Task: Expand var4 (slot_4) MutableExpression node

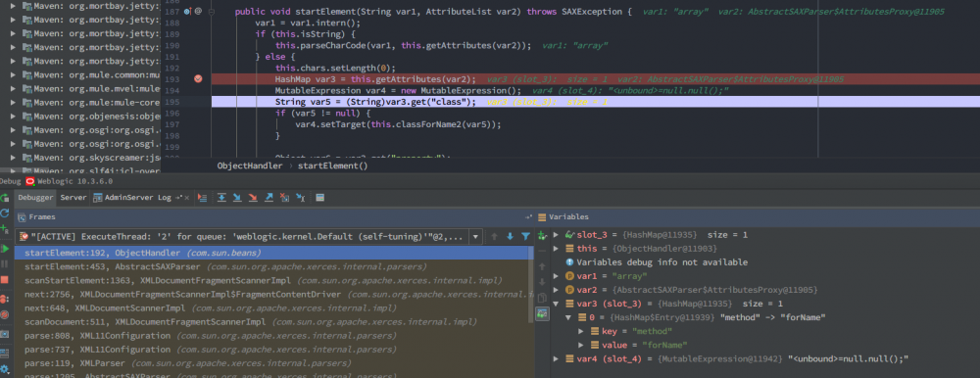Action: (x=557, y=358)
